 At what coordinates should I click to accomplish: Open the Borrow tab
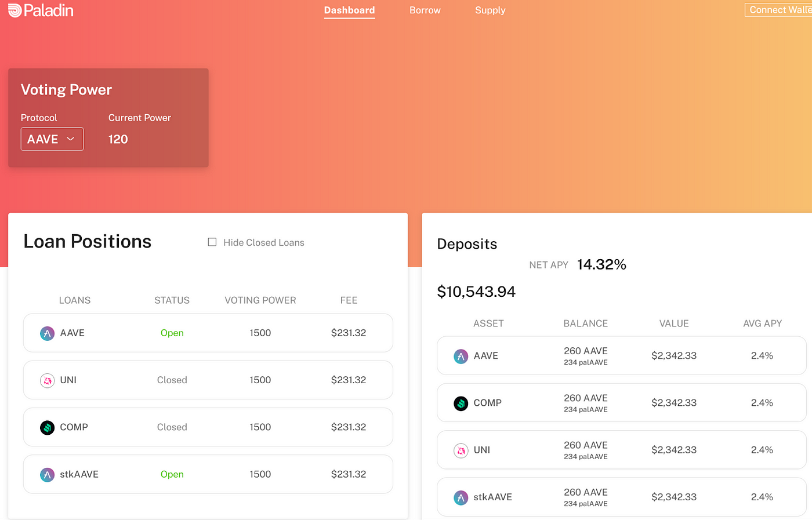pos(425,10)
